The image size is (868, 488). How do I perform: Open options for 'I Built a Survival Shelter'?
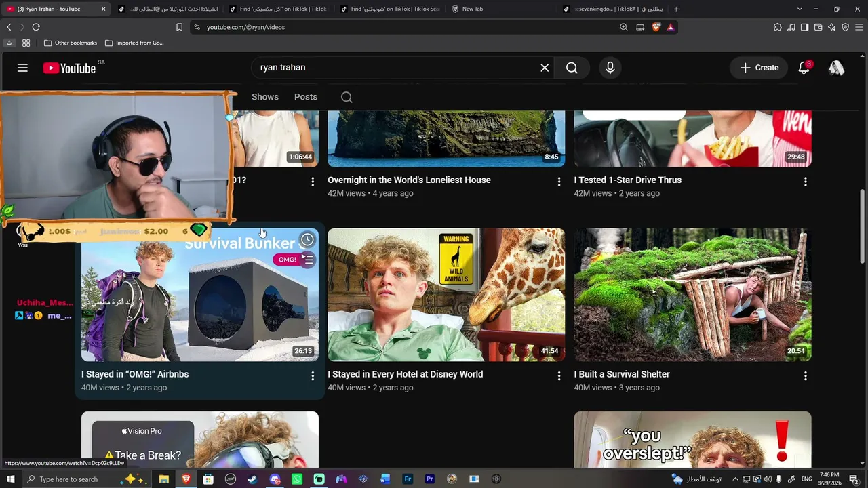click(805, 376)
